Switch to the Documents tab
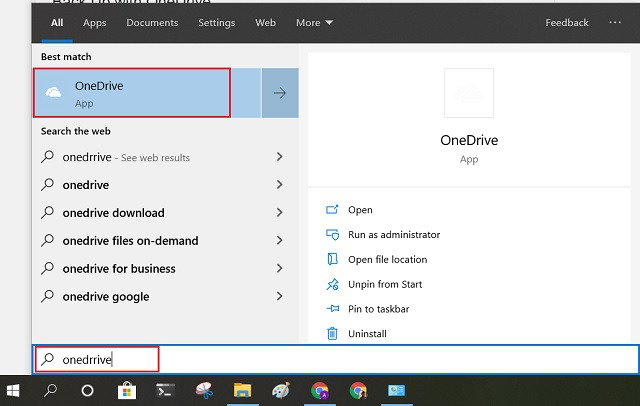 (x=152, y=22)
